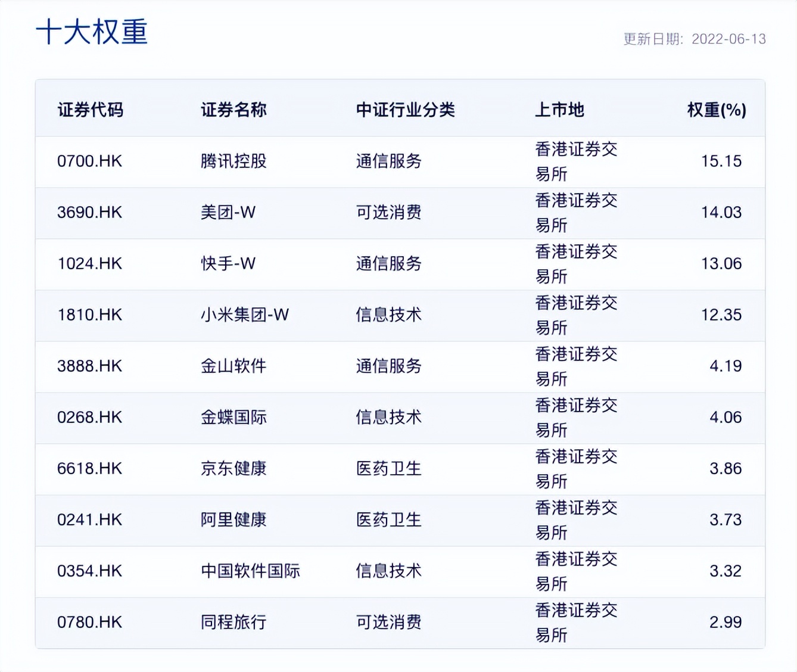
Task: Select code 0780.HK
Action: (x=89, y=623)
